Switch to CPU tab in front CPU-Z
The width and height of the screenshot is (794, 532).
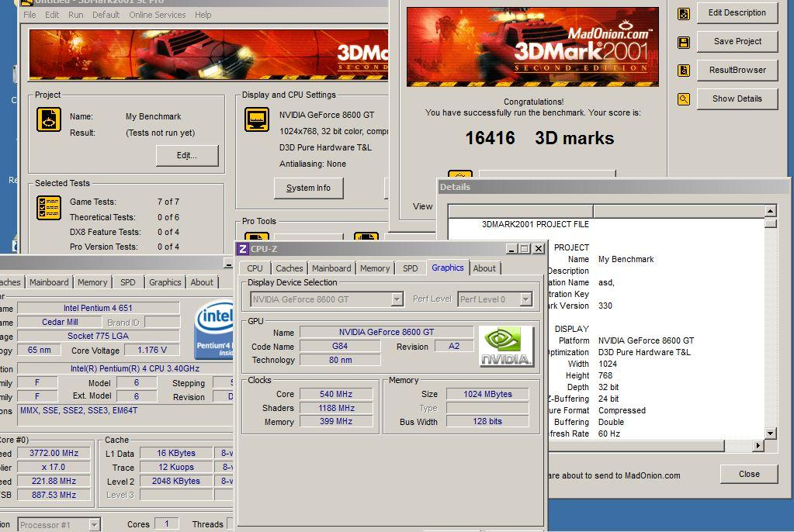point(255,268)
